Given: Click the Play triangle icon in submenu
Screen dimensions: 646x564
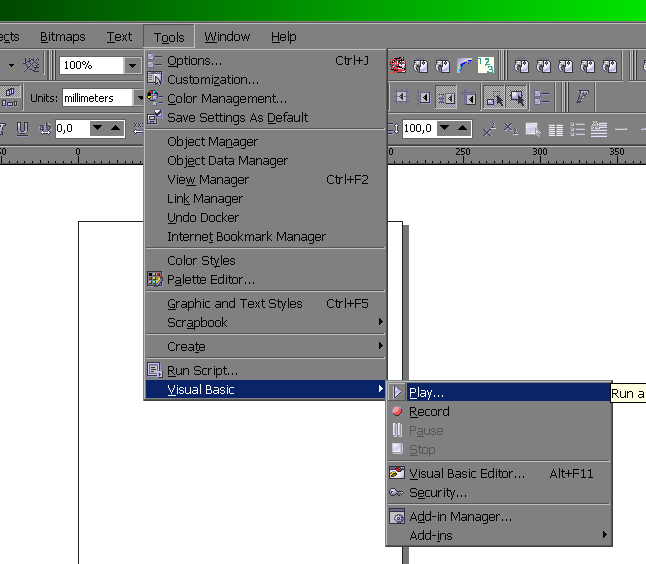Looking at the screenshot, I should tap(397, 392).
